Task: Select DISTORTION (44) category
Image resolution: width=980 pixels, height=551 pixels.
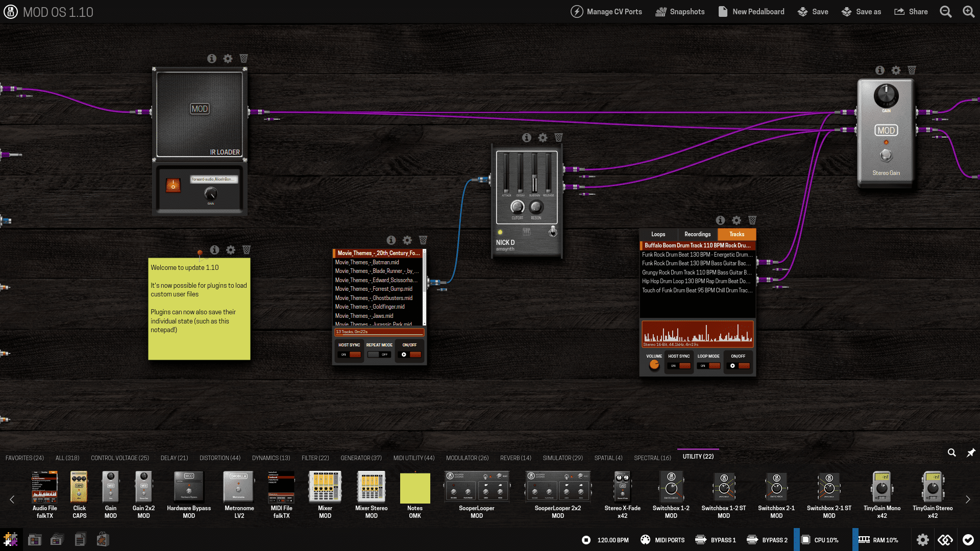Action: point(220,458)
